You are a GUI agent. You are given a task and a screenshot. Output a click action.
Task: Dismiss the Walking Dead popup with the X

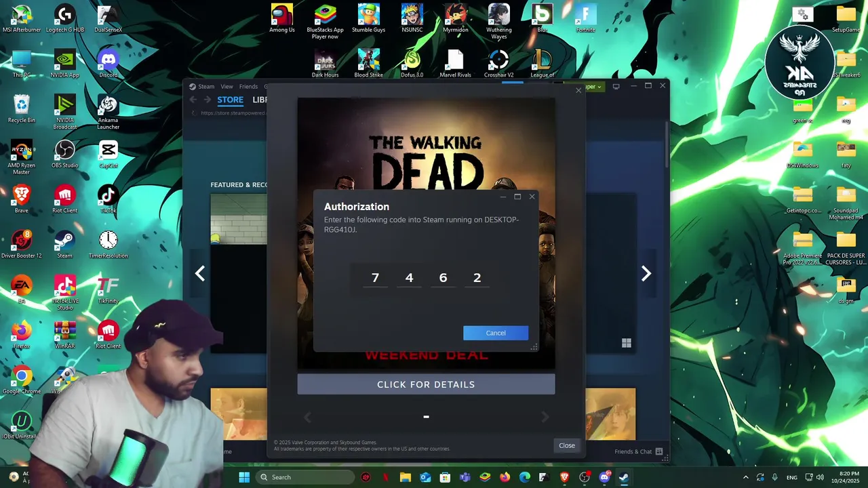[x=578, y=89]
